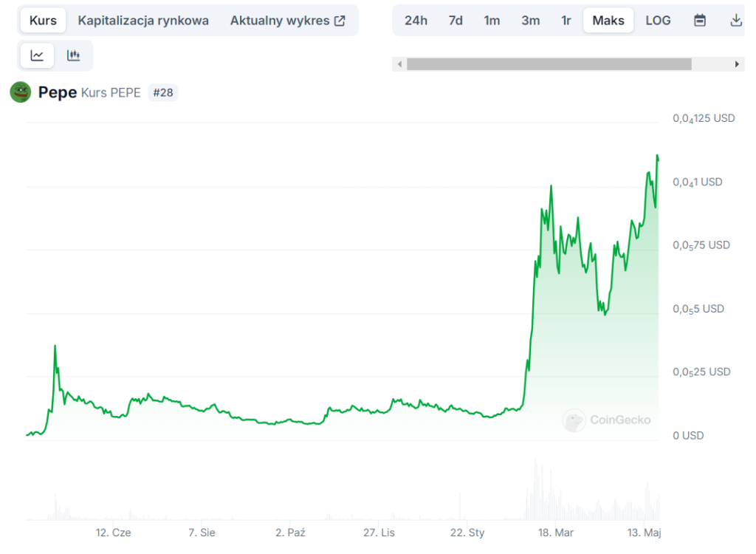Image resolution: width=756 pixels, height=554 pixels.
Task: Click the right scrollbar arrow
Action: [736, 64]
